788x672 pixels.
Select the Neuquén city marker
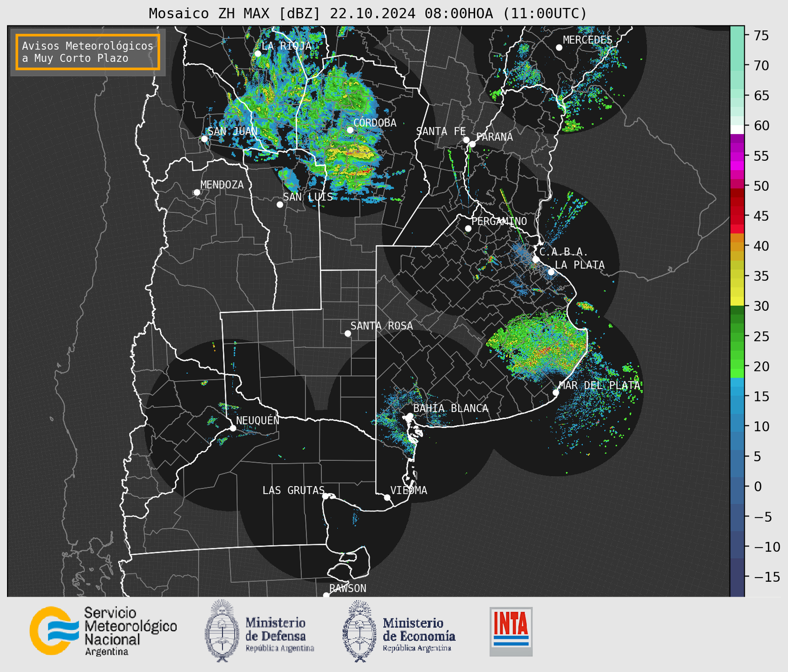pyautogui.click(x=233, y=428)
